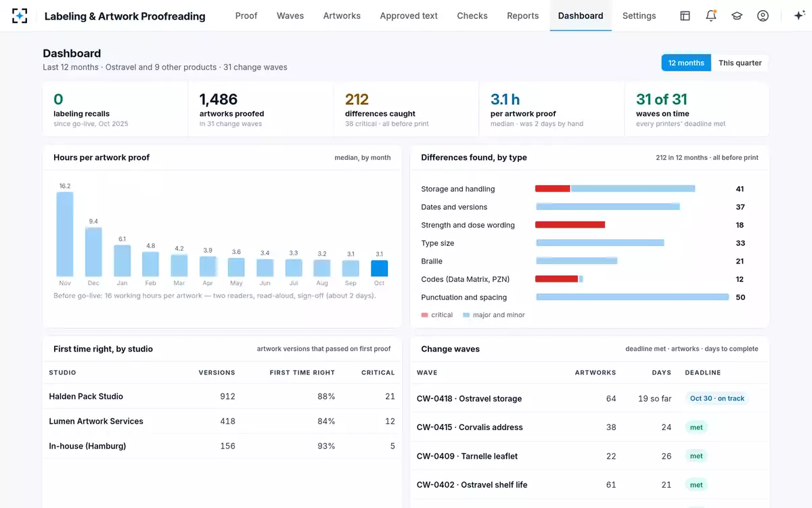Open the notifications bell
The height and width of the screenshot is (508, 812).
point(711,16)
